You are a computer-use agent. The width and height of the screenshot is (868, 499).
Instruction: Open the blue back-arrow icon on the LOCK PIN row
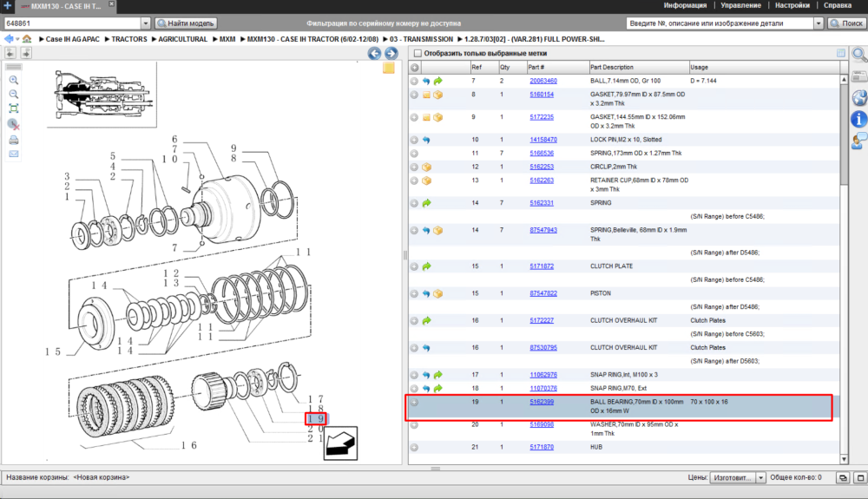tap(426, 140)
